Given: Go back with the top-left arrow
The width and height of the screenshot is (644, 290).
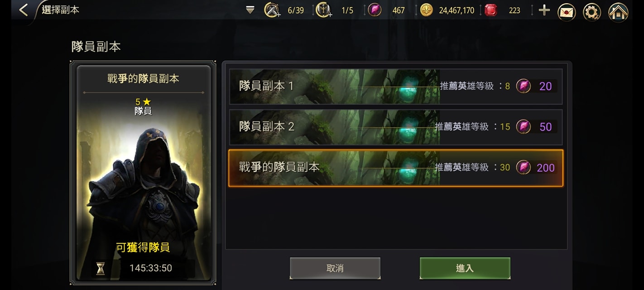Looking at the screenshot, I should tap(24, 10).
